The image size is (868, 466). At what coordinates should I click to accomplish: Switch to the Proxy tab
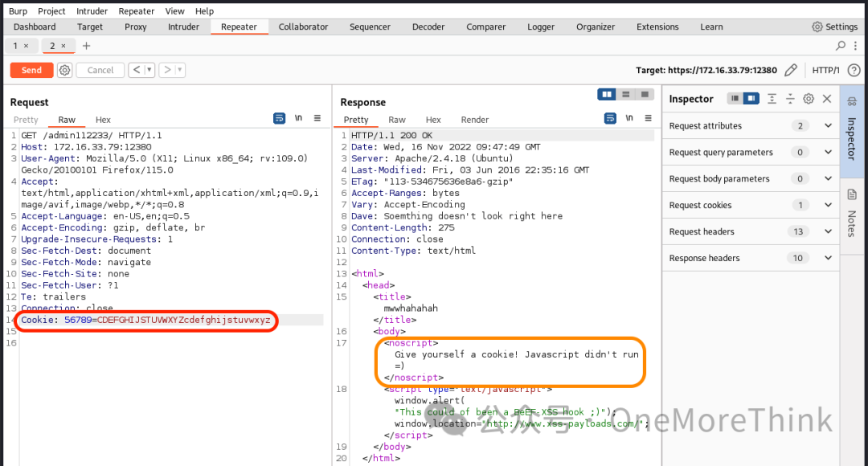(x=136, y=27)
